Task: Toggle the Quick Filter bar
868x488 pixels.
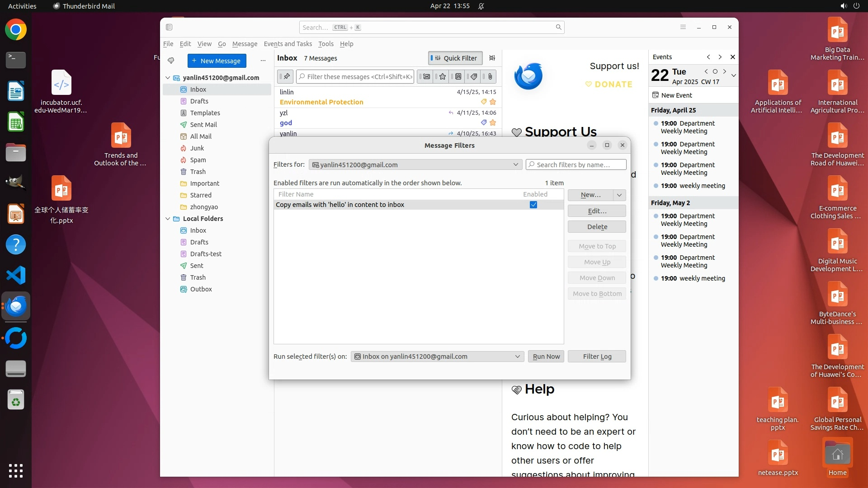Action: [455, 58]
